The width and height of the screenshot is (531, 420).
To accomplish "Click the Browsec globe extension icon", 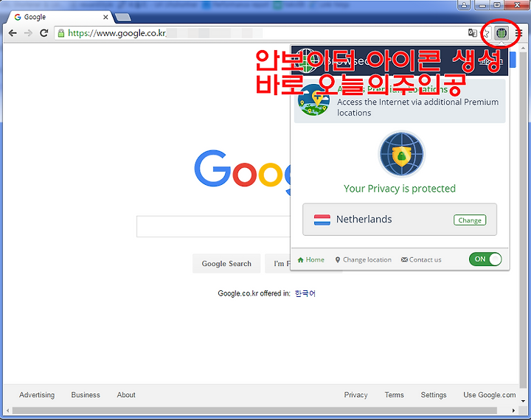I will click(x=502, y=33).
